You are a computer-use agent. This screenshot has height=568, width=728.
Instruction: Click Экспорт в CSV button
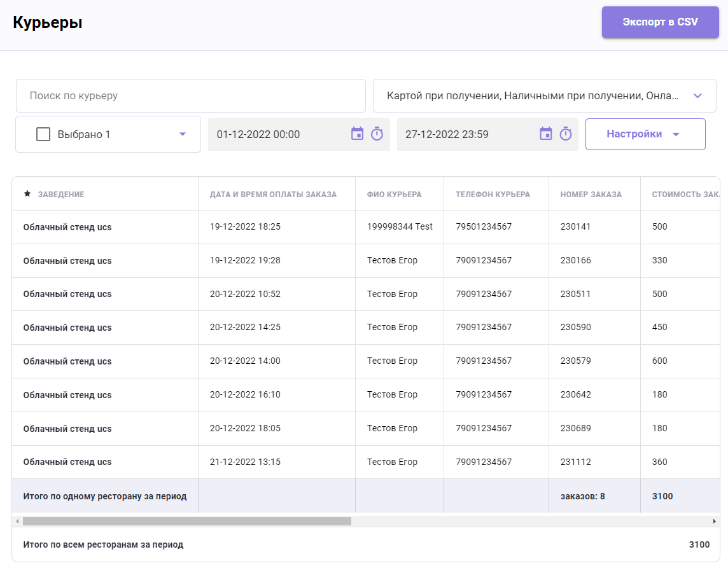pyautogui.click(x=660, y=22)
